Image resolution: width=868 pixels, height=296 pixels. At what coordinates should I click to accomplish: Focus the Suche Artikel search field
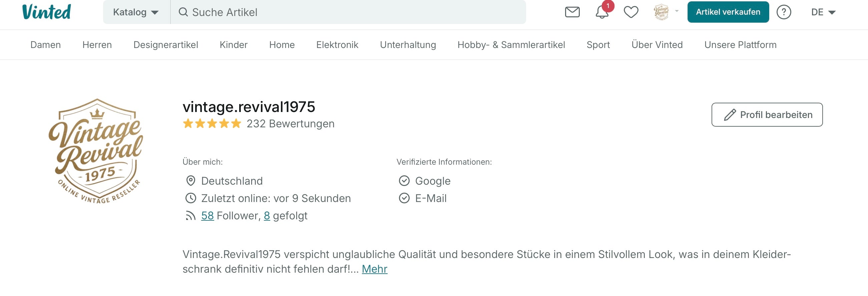pyautogui.click(x=354, y=12)
